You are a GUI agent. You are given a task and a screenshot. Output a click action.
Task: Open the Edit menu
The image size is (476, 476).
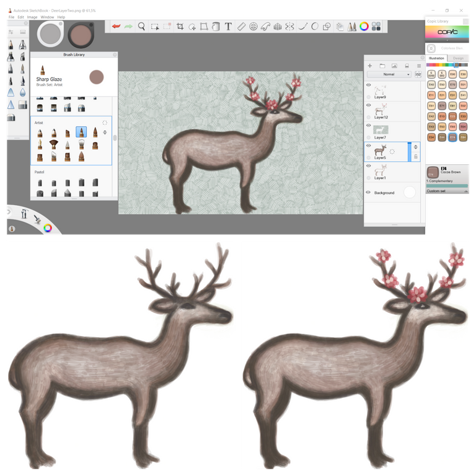point(20,17)
